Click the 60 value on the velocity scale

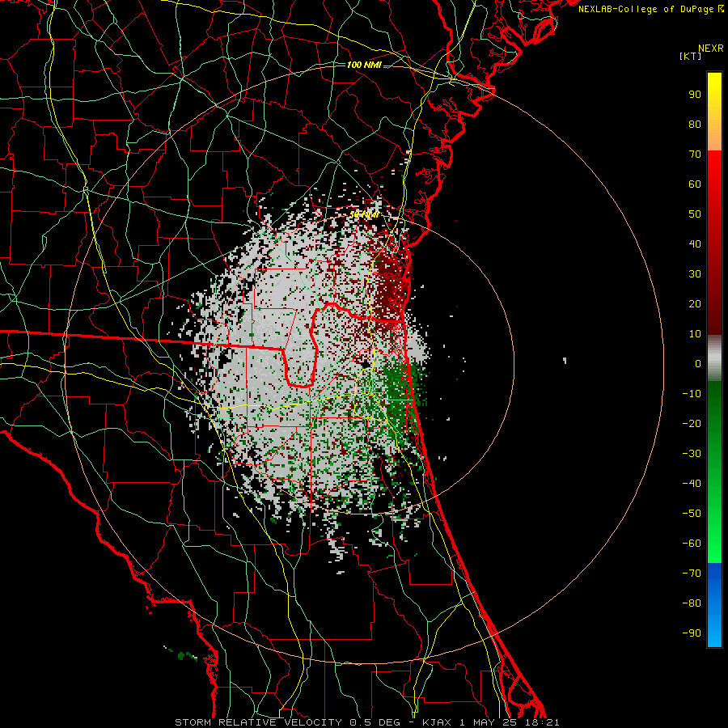pos(695,184)
